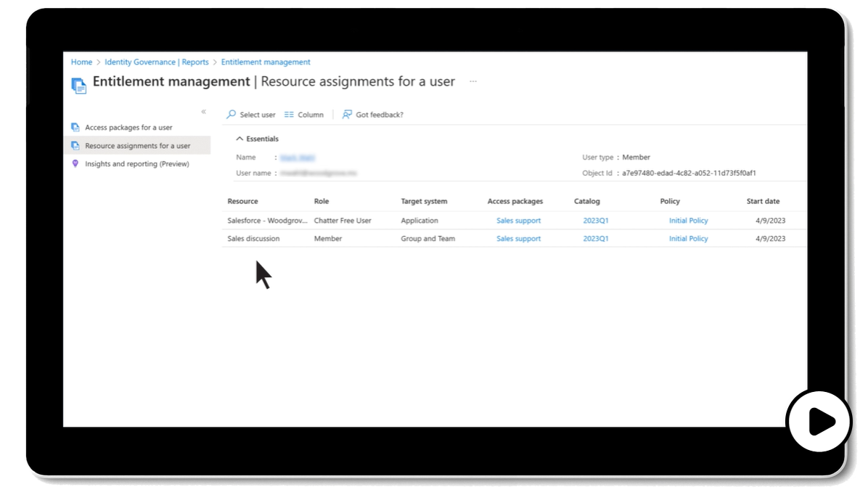Click the Resource assignments sidebar icon
The image size is (868, 495).
(75, 146)
